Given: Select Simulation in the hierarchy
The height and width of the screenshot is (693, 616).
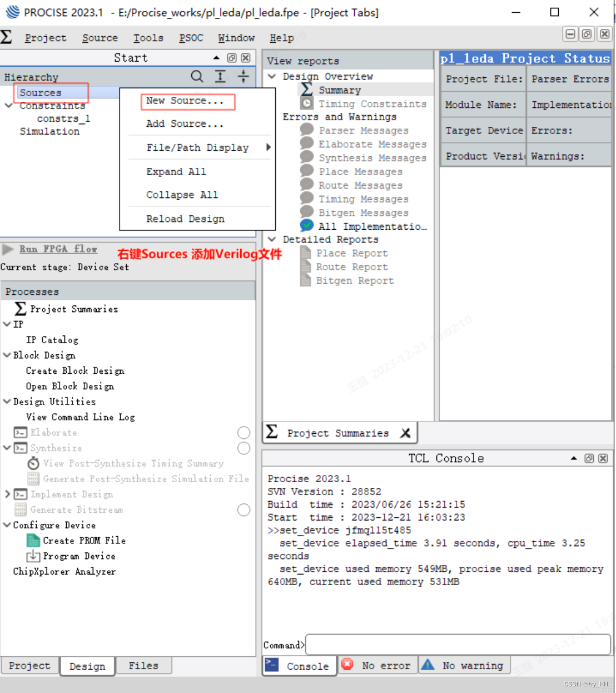Looking at the screenshot, I should [49, 131].
